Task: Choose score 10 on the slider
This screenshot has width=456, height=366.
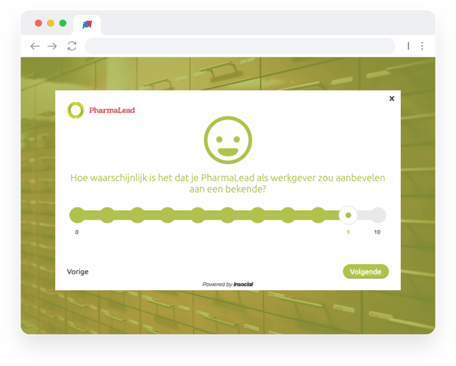Action: click(x=378, y=215)
